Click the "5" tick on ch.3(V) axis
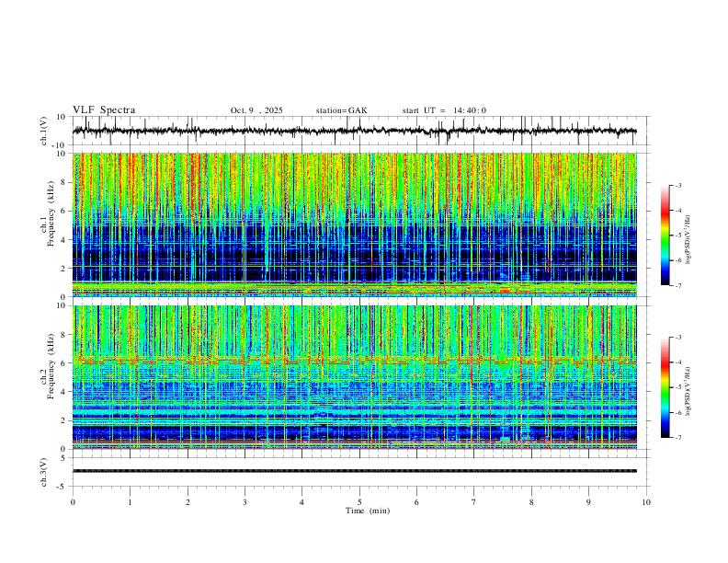The image size is (728, 563). 63,457
